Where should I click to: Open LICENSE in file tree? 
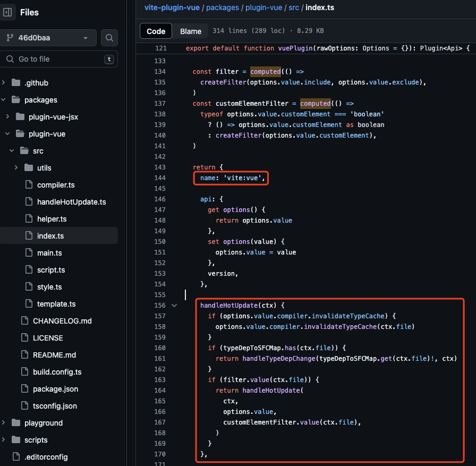(48, 338)
